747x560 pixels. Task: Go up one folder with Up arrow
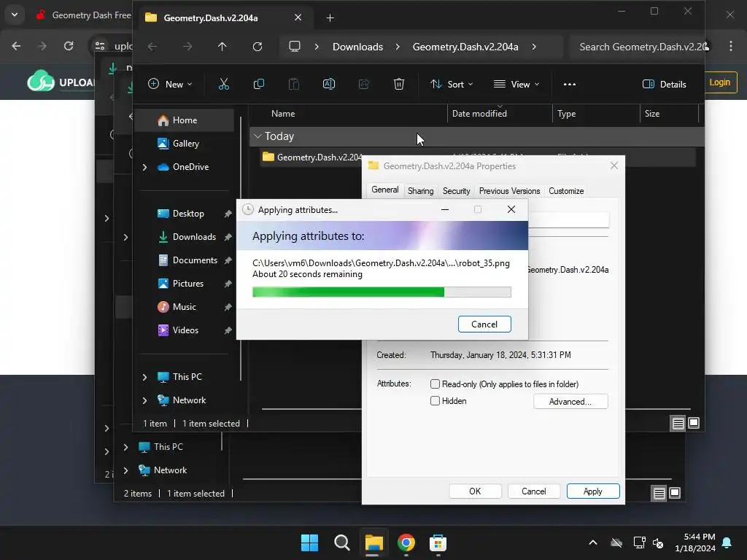(222, 47)
